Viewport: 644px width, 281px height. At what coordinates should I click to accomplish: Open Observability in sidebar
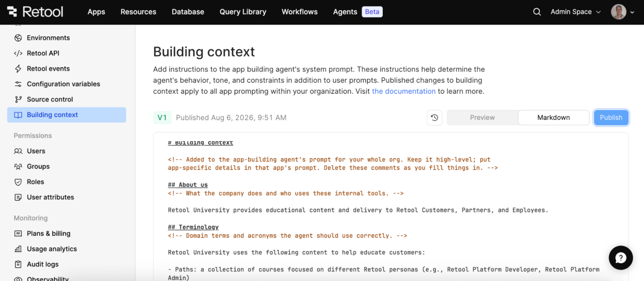(67, 278)
